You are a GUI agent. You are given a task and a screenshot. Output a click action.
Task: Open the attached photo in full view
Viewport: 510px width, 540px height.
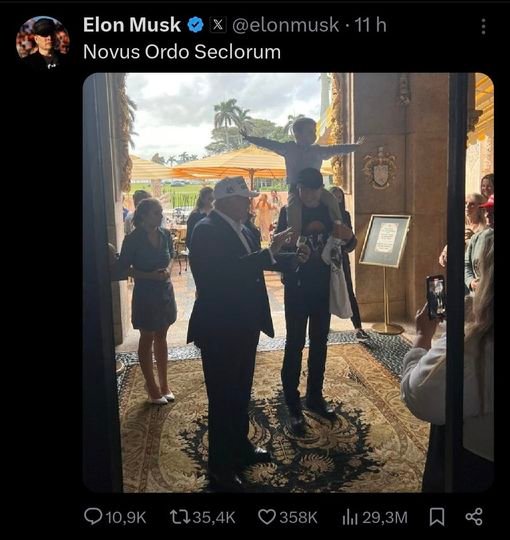[x=288, y=282]
